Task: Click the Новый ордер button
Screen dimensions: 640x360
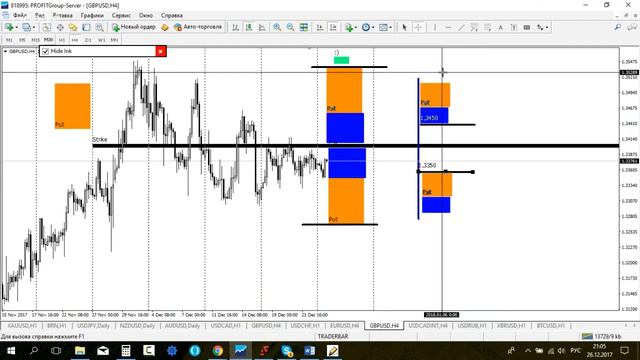Action: (x=133, y=27)
